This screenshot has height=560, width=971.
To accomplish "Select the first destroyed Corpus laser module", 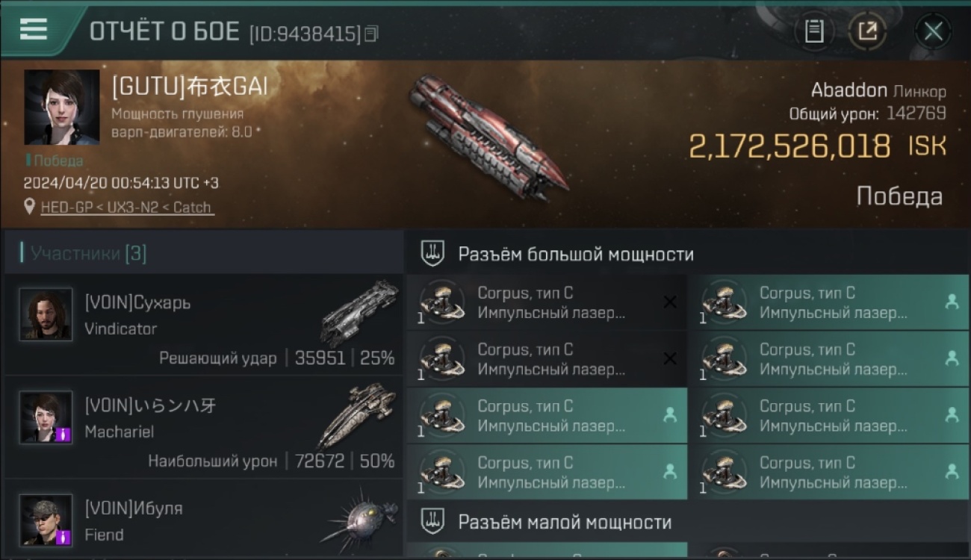I will click(547, 302).
